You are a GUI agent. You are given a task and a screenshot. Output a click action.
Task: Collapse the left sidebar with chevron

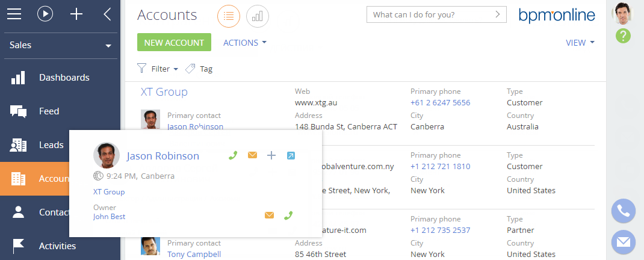pos(107,14)
